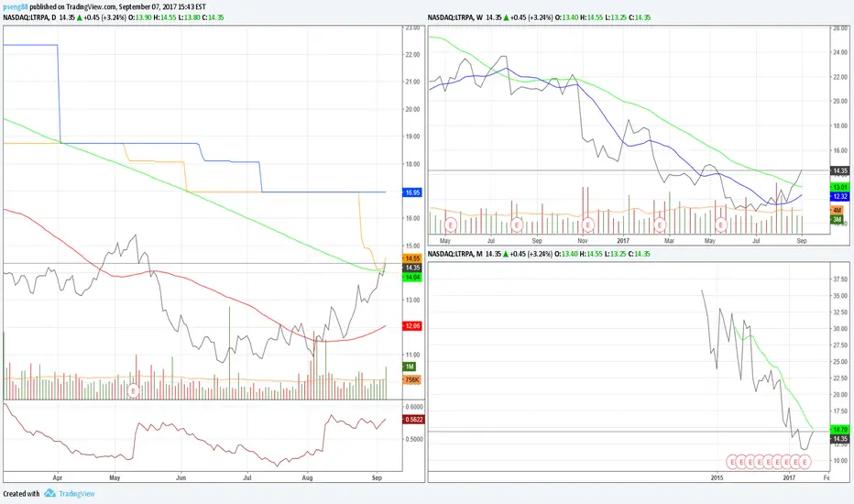The image size is (854, 504).
Task: Click the TradingView logo icon at bottom
Action: tap(50, 494)
